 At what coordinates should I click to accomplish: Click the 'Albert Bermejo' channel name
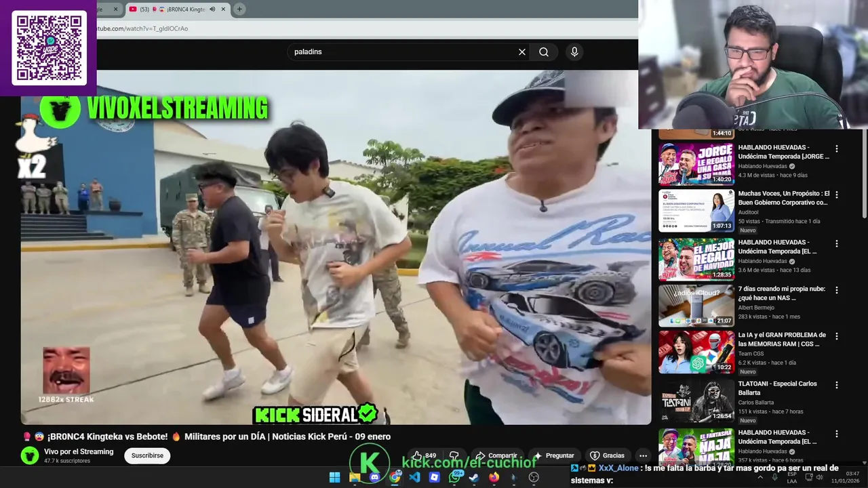coord(757,308)
